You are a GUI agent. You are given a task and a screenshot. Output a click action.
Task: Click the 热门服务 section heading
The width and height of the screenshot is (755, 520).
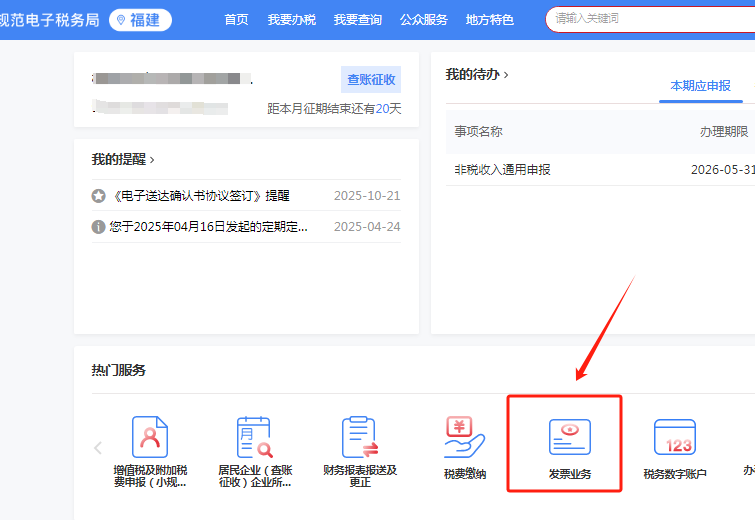(x=118, y=370)
